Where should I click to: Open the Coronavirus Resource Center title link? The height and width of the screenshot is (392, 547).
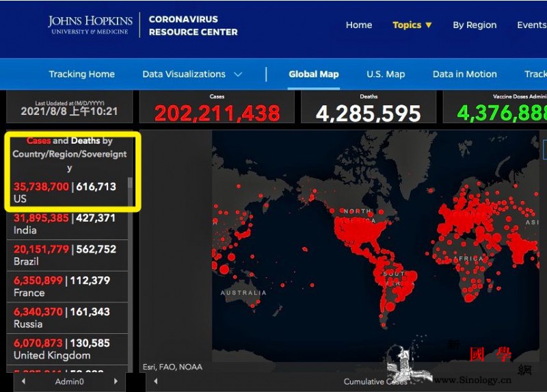pyautogui.click(x=193, y=25)
